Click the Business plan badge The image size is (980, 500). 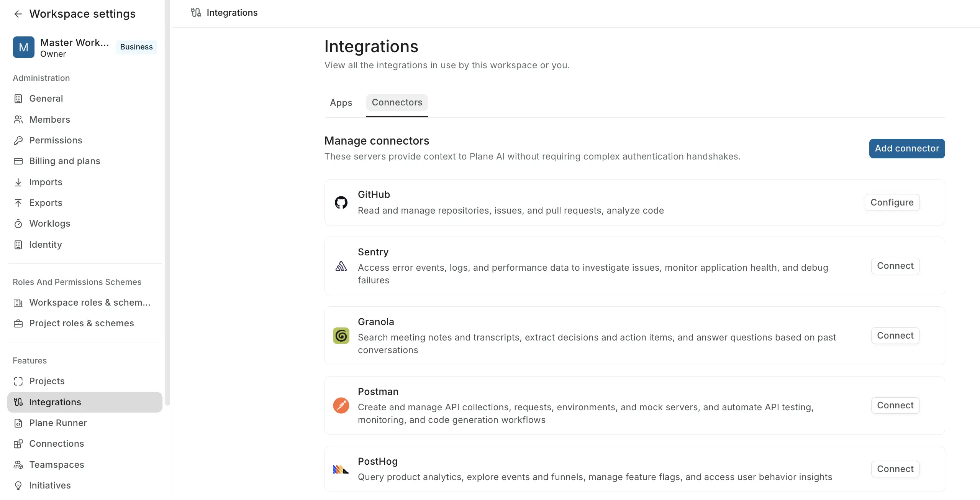point(136,47)
